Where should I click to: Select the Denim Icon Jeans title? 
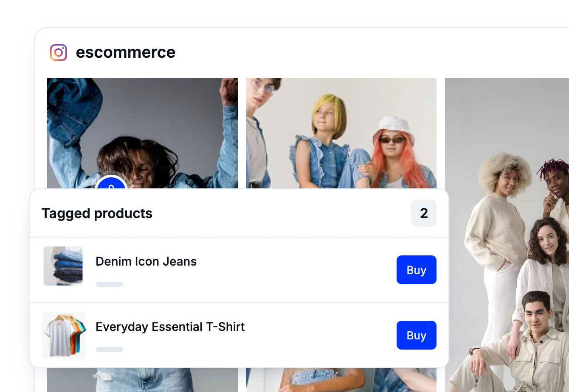click(146, 262)
